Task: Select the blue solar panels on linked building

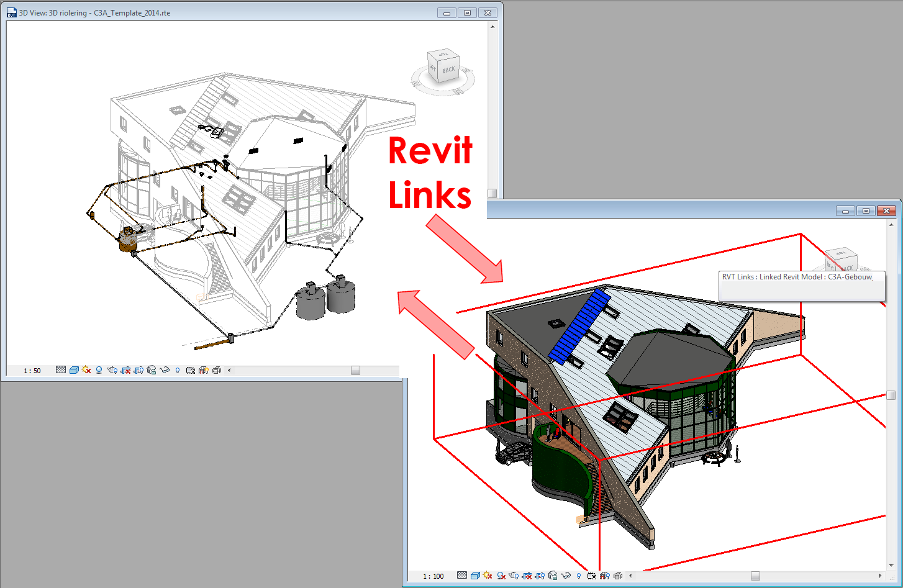Action: point(581,327)
